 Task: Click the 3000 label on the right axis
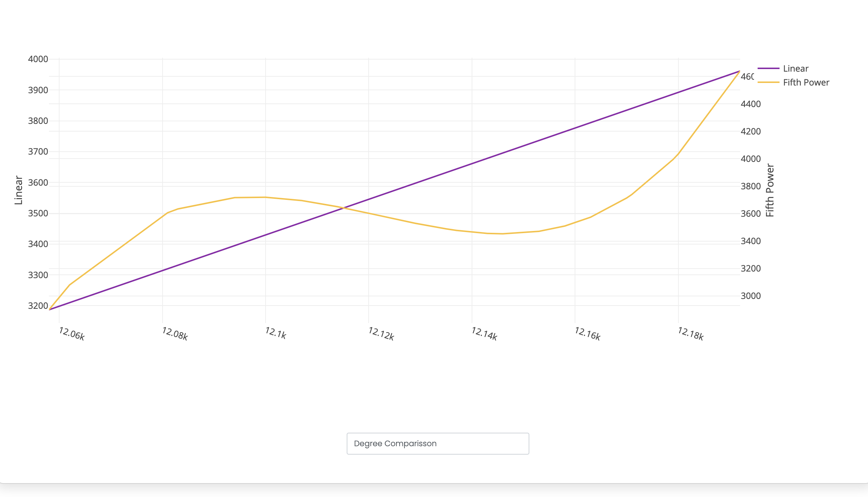tap(751, 296)
